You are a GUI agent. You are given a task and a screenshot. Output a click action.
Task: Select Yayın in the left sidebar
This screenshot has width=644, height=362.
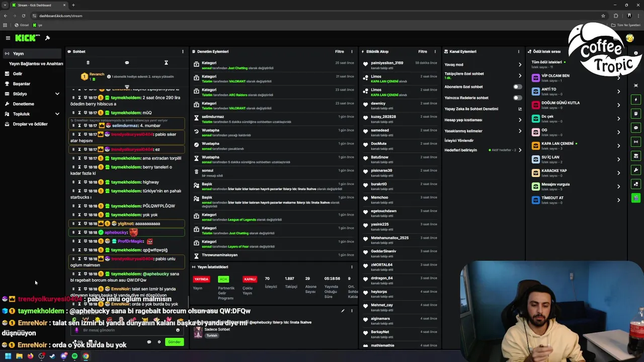(31, 53)
